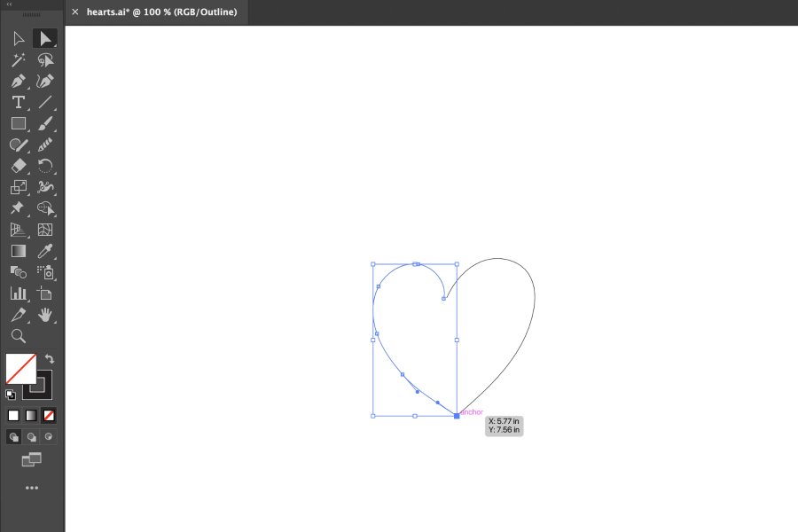The width and height of the screenshot is (798, 532).
Task: Select the Selection tool (black arrow outline)
Action: pos(19,39)
